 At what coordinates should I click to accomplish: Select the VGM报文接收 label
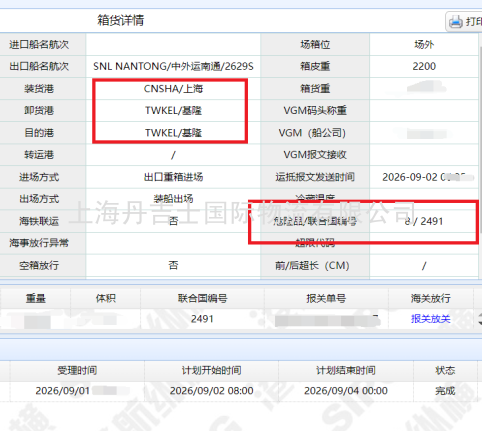coord(315,155)
